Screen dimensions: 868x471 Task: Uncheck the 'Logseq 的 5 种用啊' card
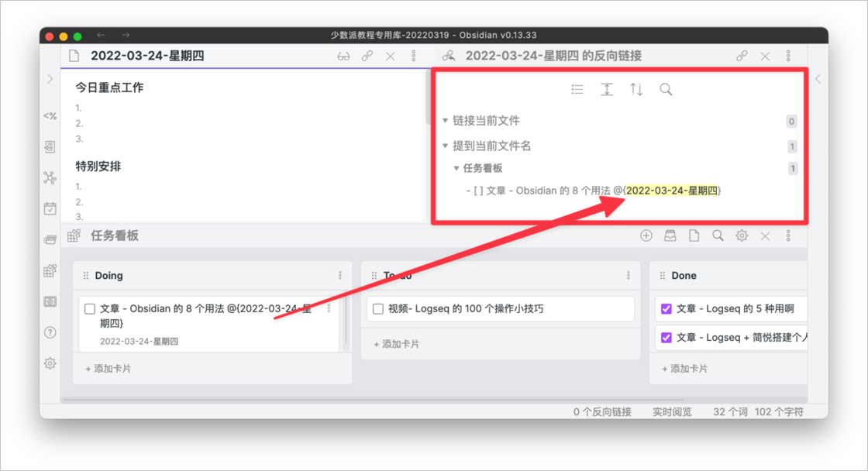(666, 309)
